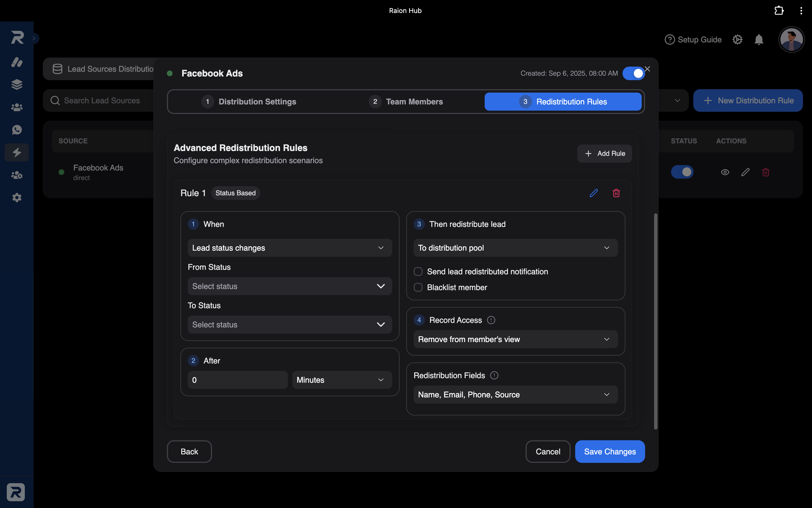Click the After delay number field

coord(238,380)
